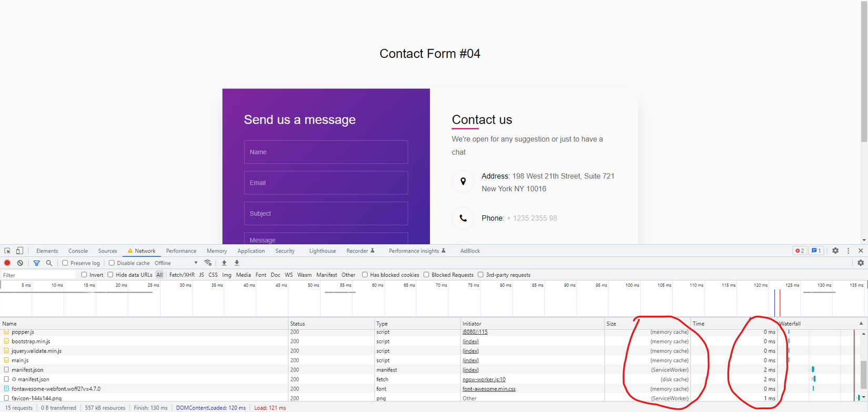Image resolution: width=868 pixels, height=412 pixels.
Task: Sort requests by the Name column header
Action: 144,324
